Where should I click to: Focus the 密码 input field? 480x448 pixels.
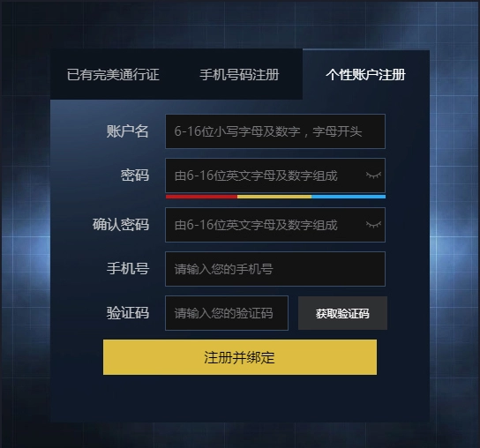pos(275,175)
